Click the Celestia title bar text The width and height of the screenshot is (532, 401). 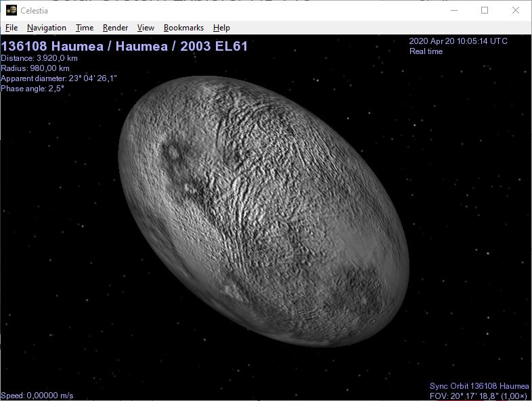pyautogui.click(x=35, y=10)
